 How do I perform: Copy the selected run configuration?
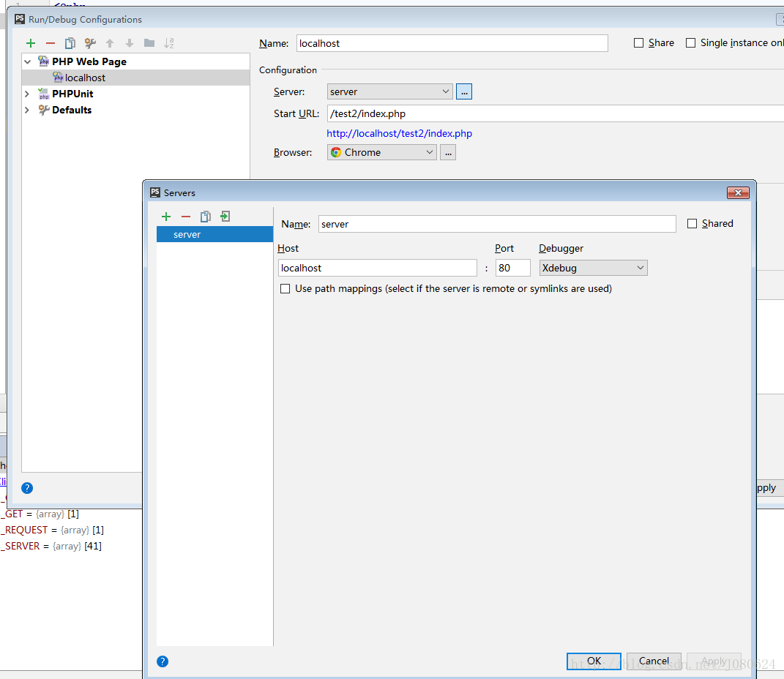pos(70,43)
